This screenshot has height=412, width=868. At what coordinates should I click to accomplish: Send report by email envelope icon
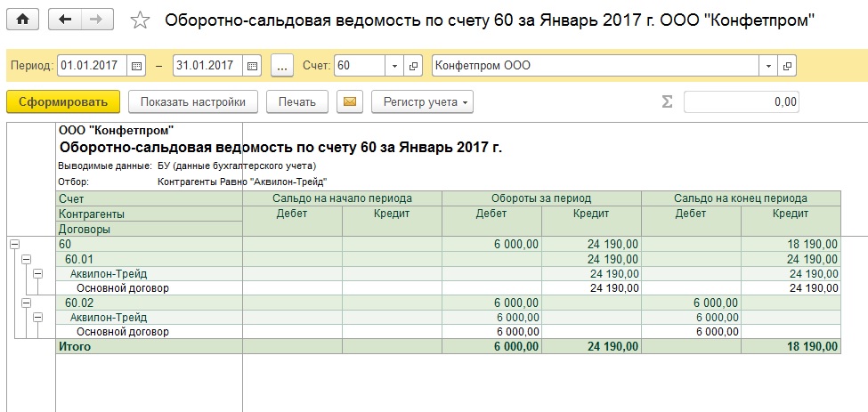(x=350, y=101)
